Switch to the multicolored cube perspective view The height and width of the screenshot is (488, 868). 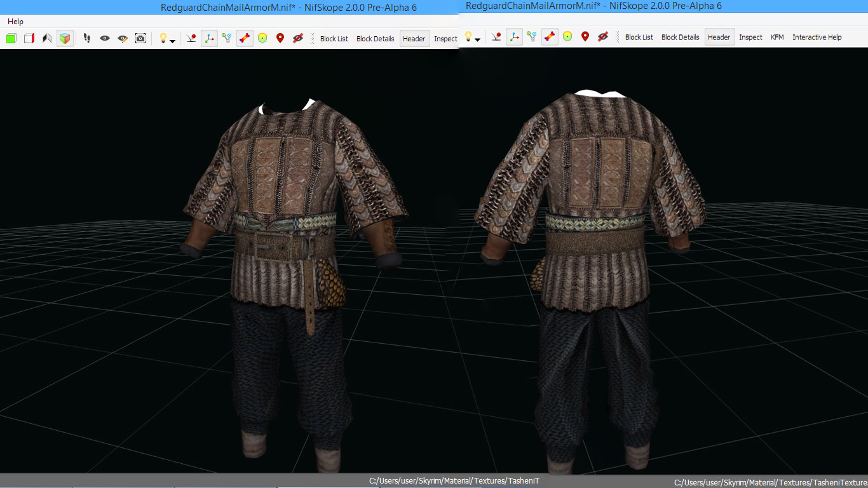click(65, 38)
